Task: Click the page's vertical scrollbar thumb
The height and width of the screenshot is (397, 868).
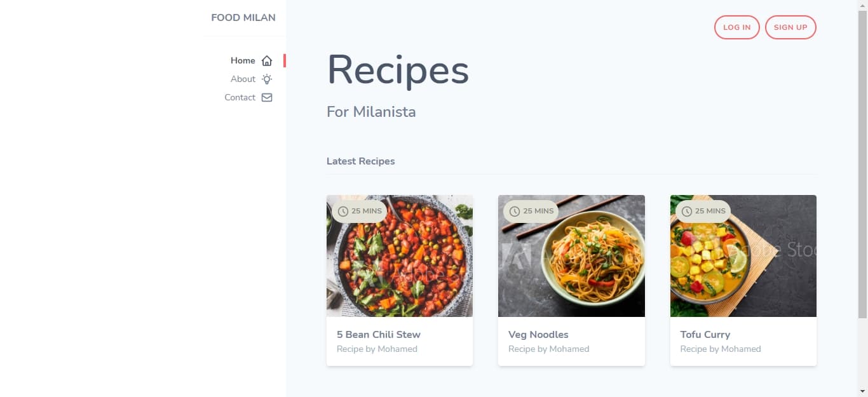Action: point(862,164)
